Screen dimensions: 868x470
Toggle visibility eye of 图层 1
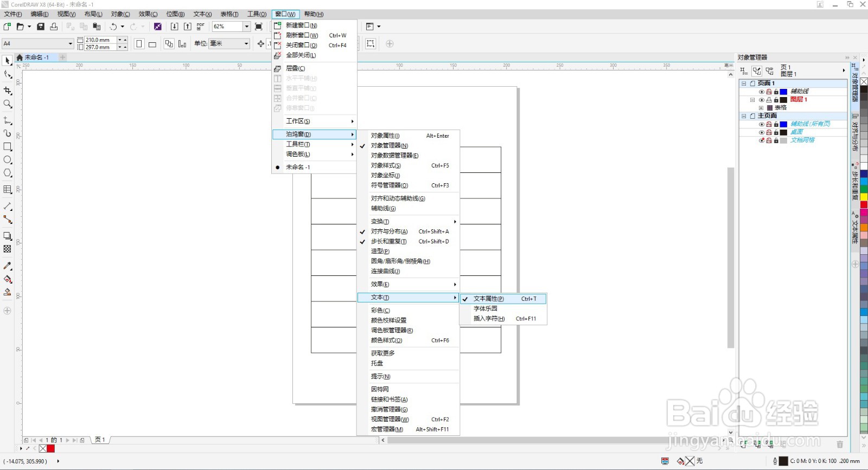[x=762, y=100]
